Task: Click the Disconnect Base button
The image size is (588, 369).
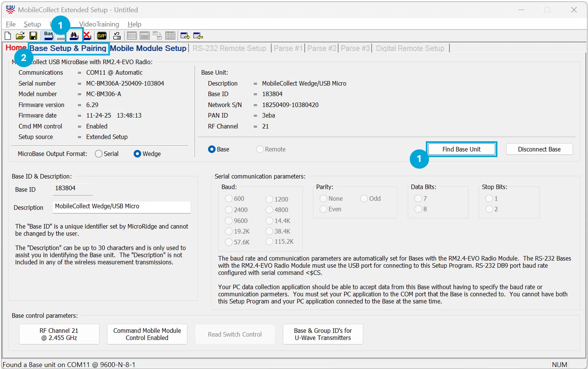Action: [539, 149]
